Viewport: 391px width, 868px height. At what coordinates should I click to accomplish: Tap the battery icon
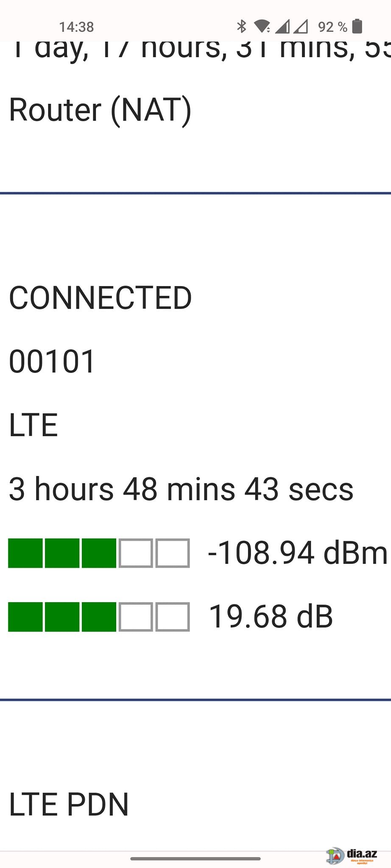click(357, 26)
